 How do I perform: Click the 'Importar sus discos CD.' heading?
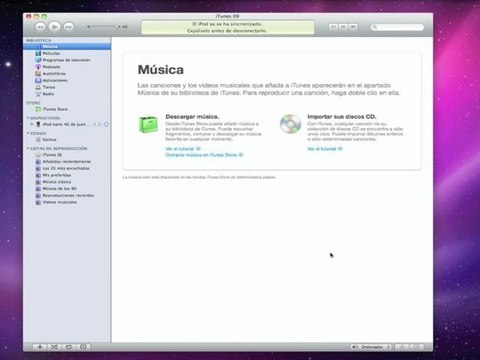click(x=342, y=117)
